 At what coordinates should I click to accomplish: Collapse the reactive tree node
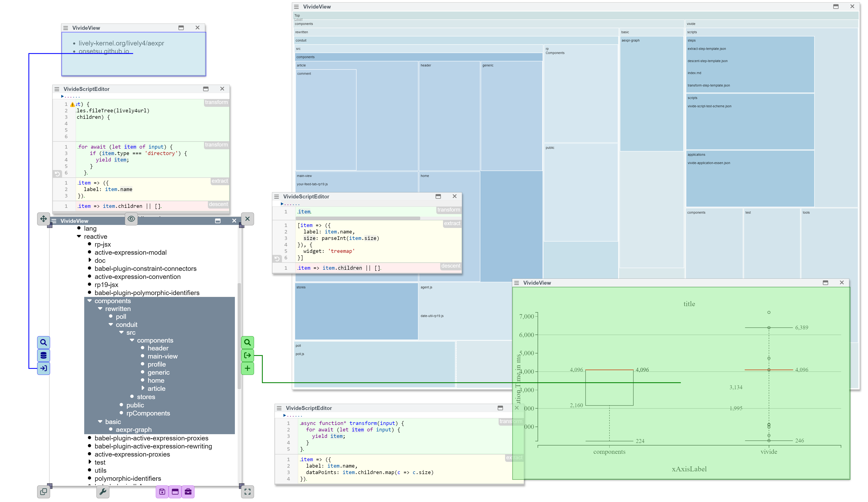click(79, 236)
